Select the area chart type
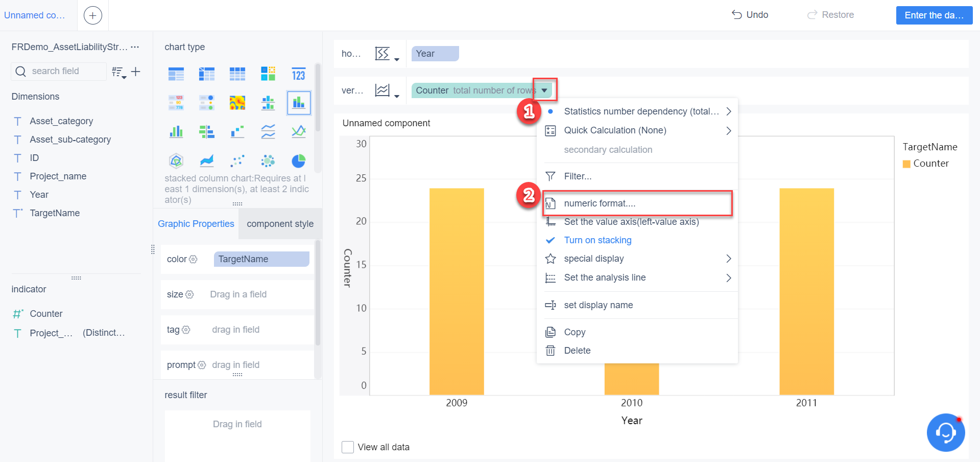Image resolution: width=980 pixels, height=462 pixels. (207, 161)
